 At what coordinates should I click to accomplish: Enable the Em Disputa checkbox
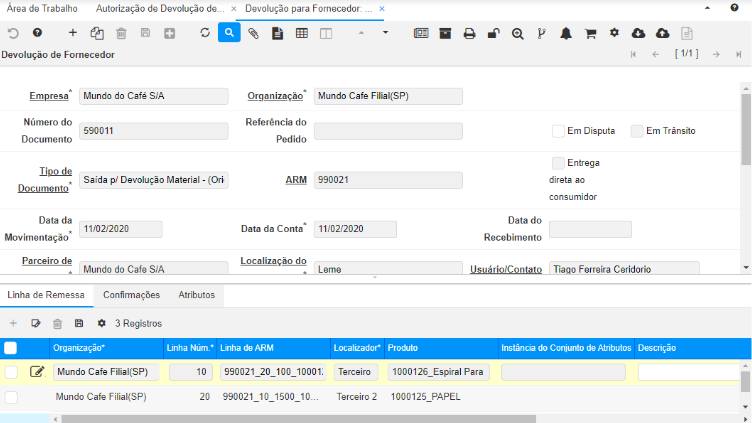tap(559, 131)
